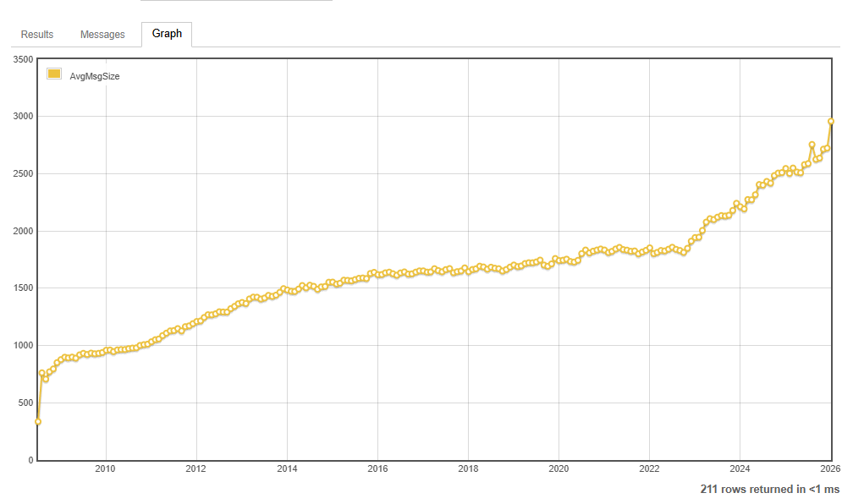Click the 2012 x-axis label
The width and height of the screenshot is (853, 504).
point(195,468)
